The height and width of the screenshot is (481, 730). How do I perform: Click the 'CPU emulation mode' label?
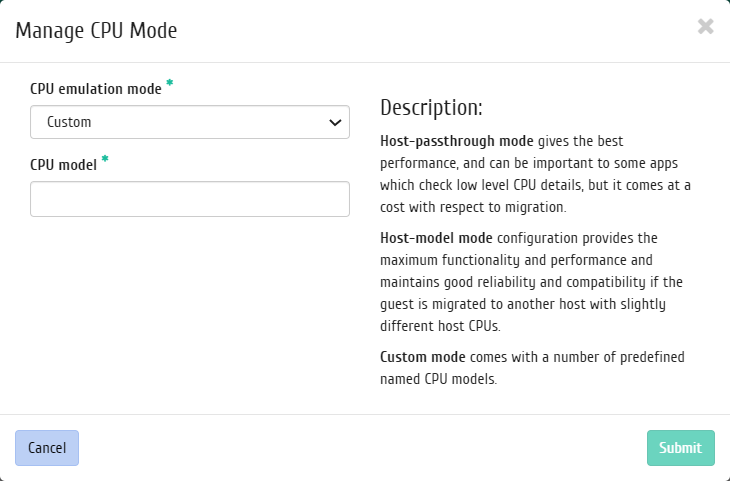pos(96,88)
